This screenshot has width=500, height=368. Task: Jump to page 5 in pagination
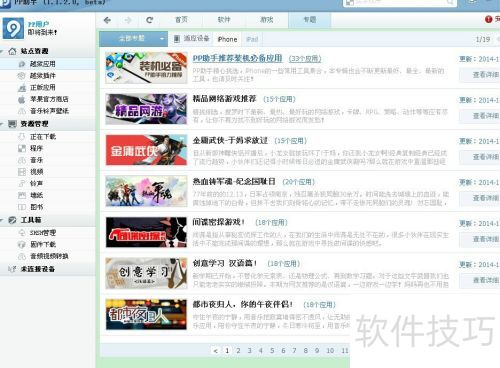272,351
